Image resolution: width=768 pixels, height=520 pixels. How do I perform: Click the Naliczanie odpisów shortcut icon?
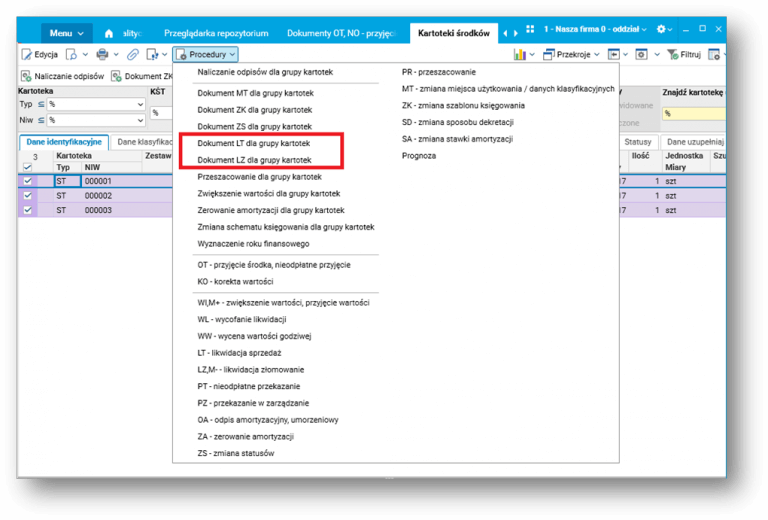point(26,76)
